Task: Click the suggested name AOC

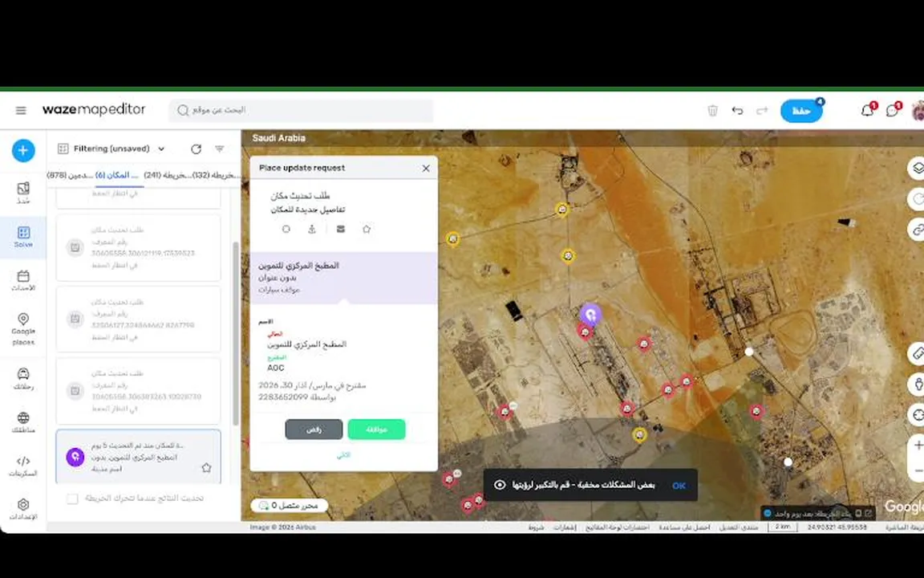Action: coord(275,368)
